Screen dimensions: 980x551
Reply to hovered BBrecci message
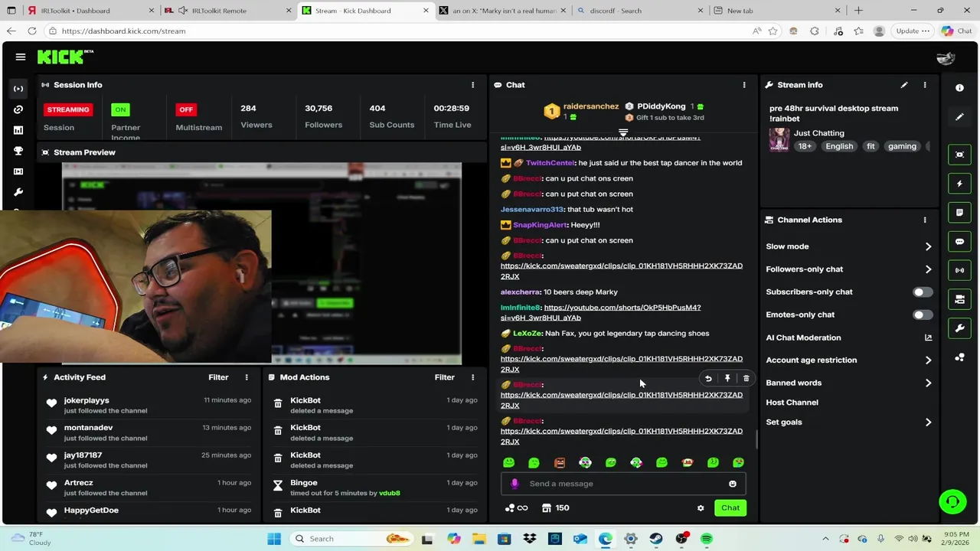[x=708, y=379]
